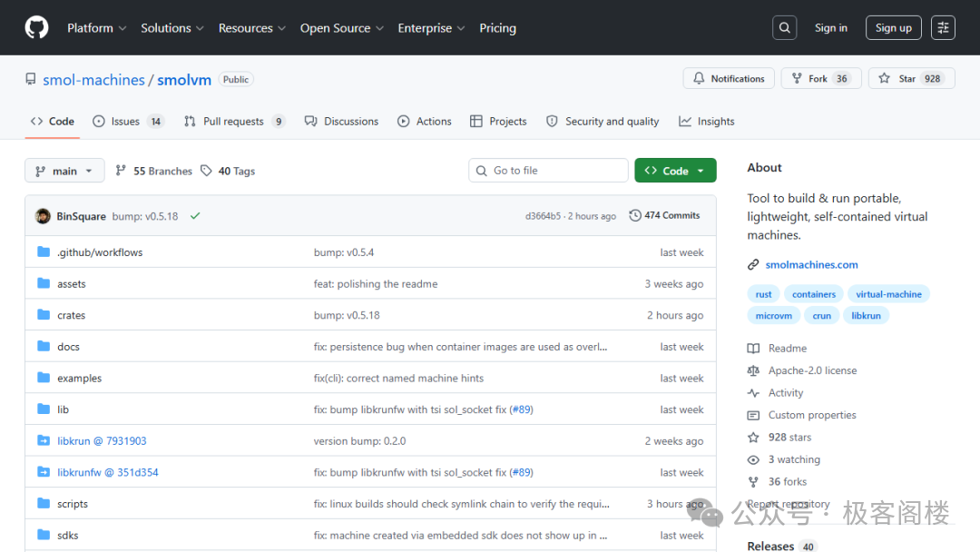The height and width of the screenshot is (552, 980).
Task: Select the rust topic tag
Action: tap(763, 294)
